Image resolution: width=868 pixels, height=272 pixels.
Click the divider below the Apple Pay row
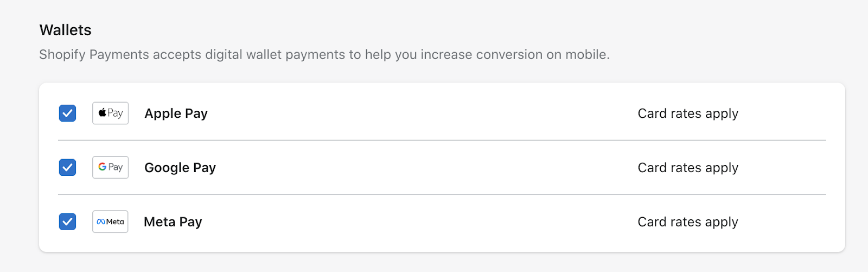pyautogui.click(x=442, y=141)
